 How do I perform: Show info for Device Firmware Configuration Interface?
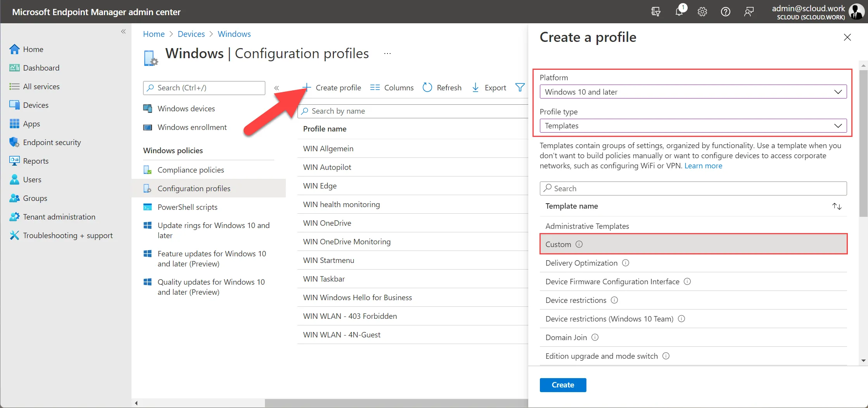click(x=687, y=282)
